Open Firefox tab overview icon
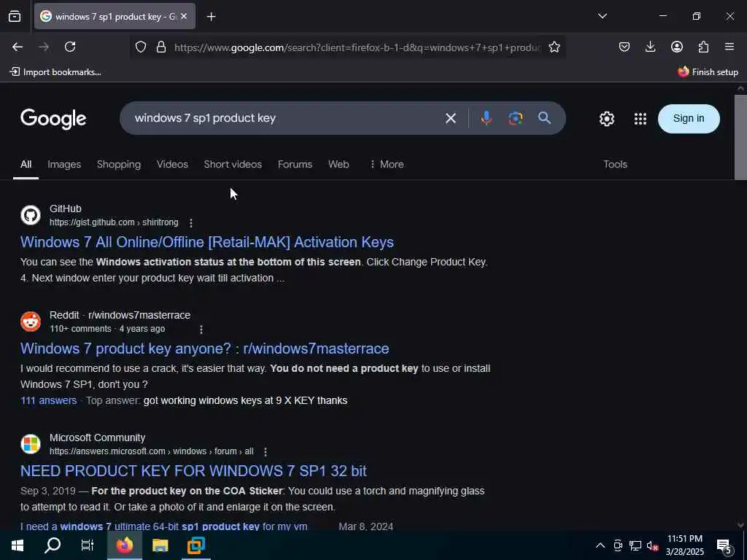The height and width of the screenshot is (560, 747). 15,16
